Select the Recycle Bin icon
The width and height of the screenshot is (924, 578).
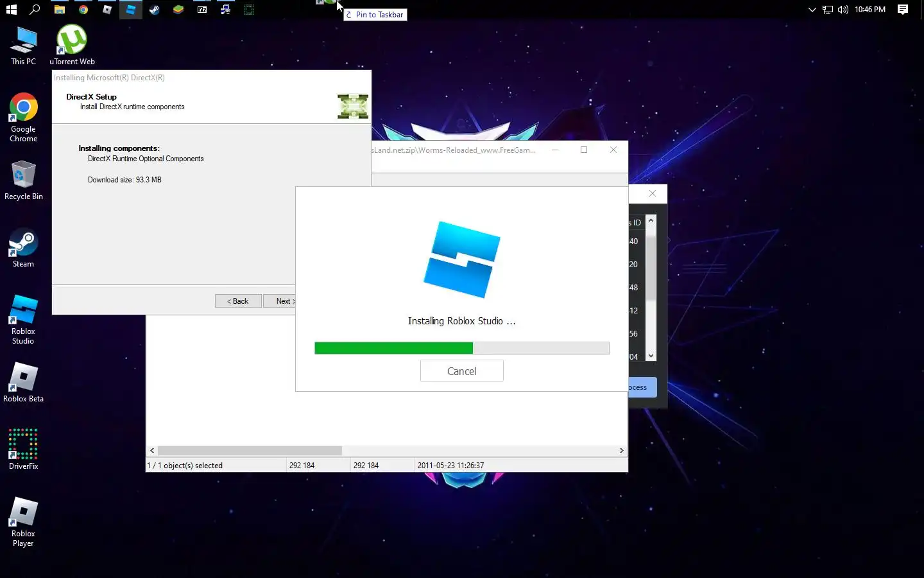coord(24,180)
